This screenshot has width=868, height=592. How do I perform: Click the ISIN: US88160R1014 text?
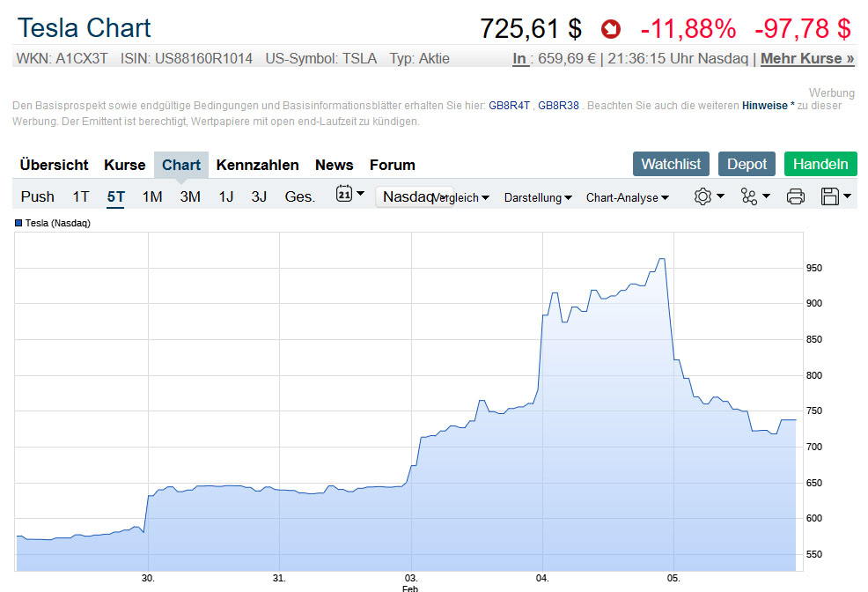187,58
